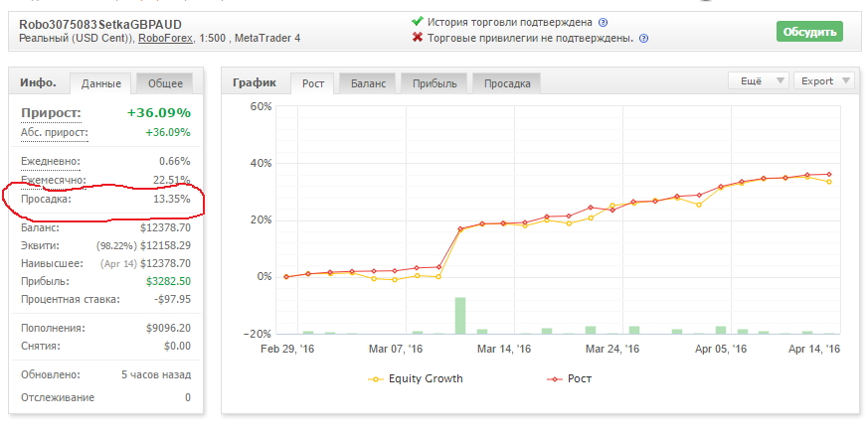
Task: Click the Mar 24, '16 axis label
Action: [x=612, y=349]
